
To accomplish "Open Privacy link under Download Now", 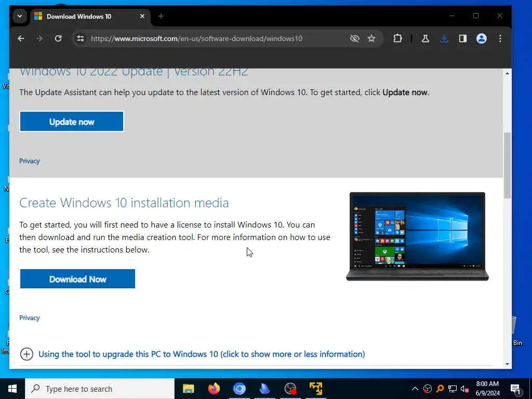I will tap(30, 318).
